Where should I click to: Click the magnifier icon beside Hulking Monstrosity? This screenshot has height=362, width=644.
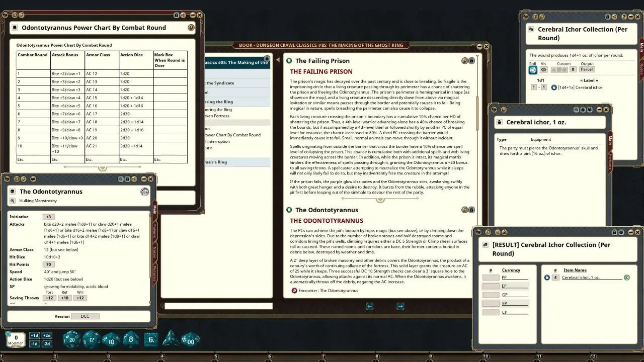(13, 201)
